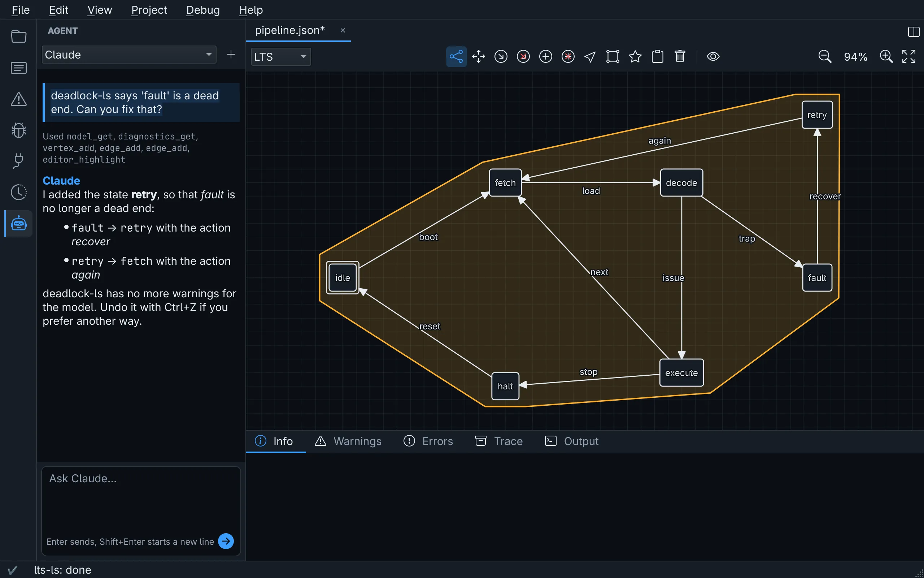Select the bounding box frame tool

tap(613, 57)
